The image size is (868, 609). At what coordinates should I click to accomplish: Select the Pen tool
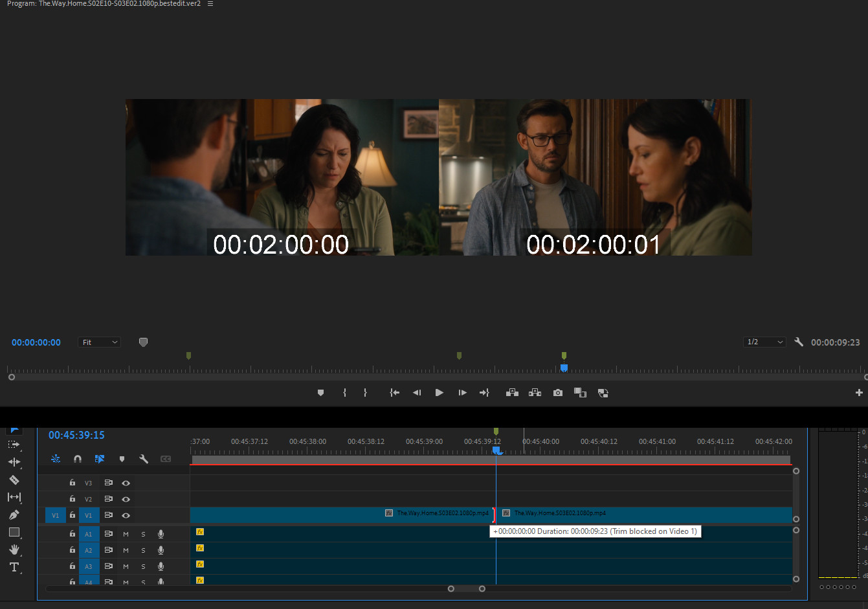pos(14,515)
